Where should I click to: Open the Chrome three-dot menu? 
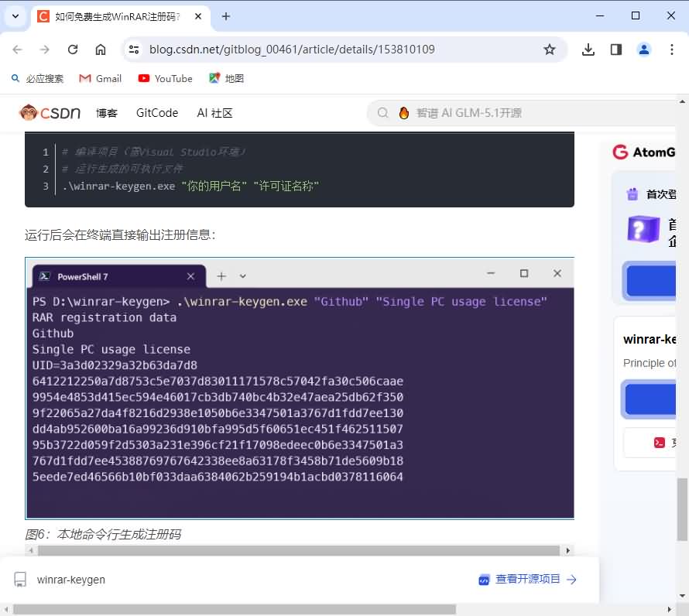coord(671,50)
